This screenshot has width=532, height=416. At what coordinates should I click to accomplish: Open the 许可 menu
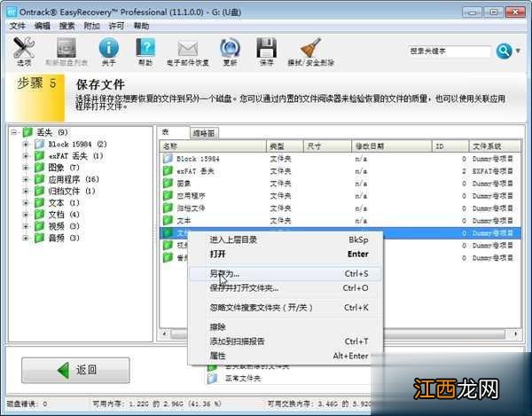[x=116, y=26]
